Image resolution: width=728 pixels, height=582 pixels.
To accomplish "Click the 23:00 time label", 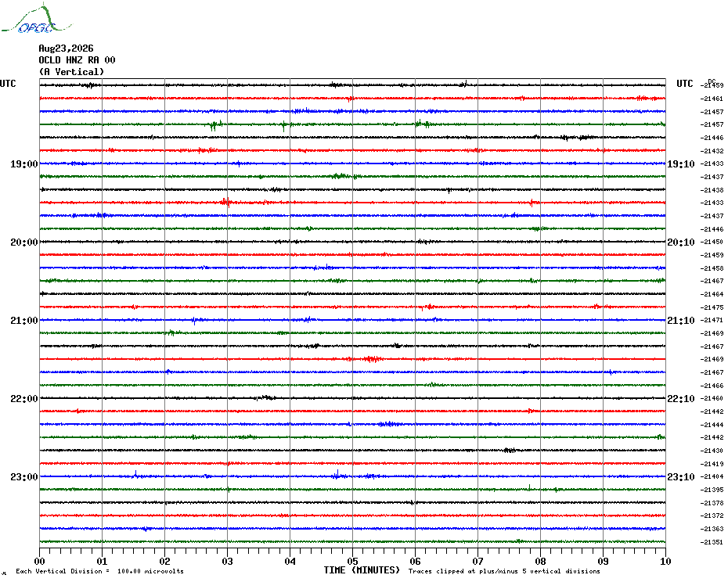I will (24, 476).
